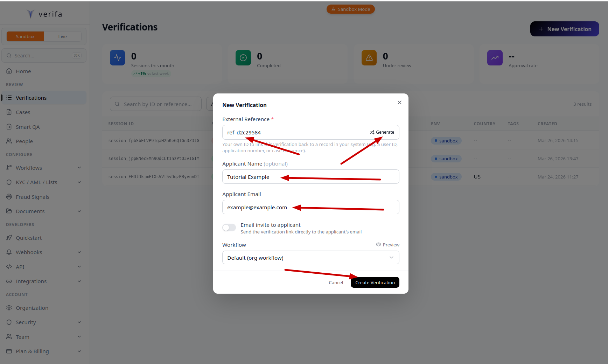Click the People section icon
This screenshot has width=608, height=364.
(9, 141)
